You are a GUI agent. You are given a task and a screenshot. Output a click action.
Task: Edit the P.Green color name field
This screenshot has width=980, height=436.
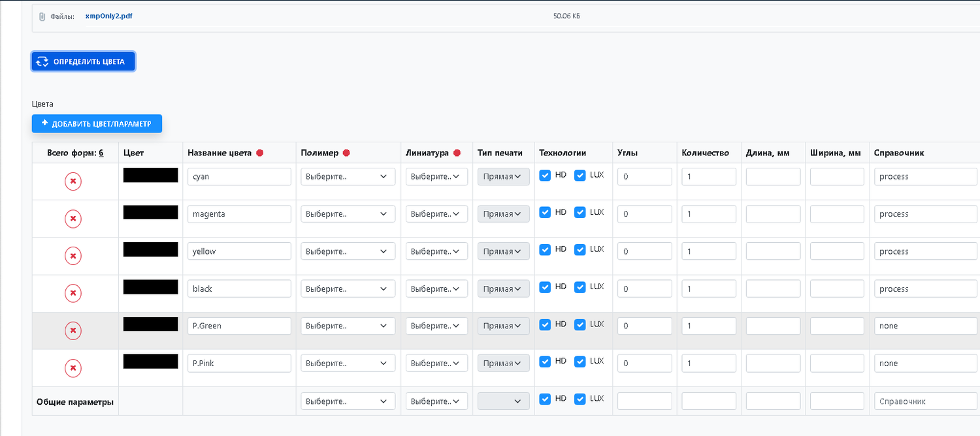[239, 326]
